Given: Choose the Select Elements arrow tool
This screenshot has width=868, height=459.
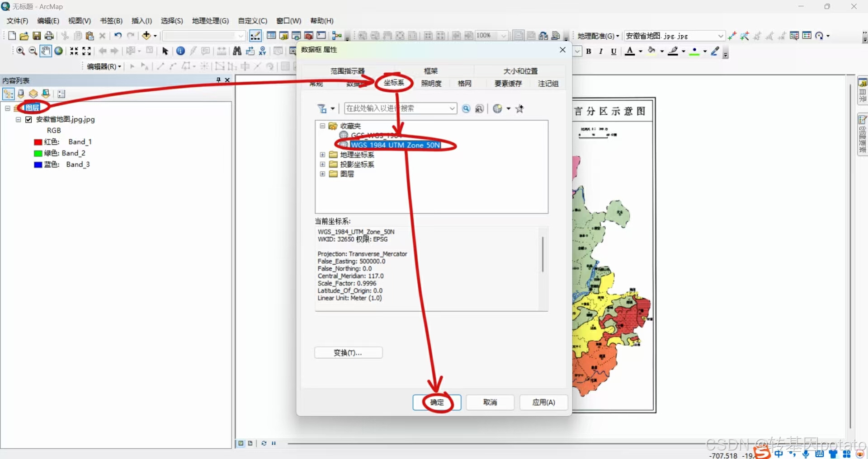Looking at the screenshot, I should pos(165,51).
